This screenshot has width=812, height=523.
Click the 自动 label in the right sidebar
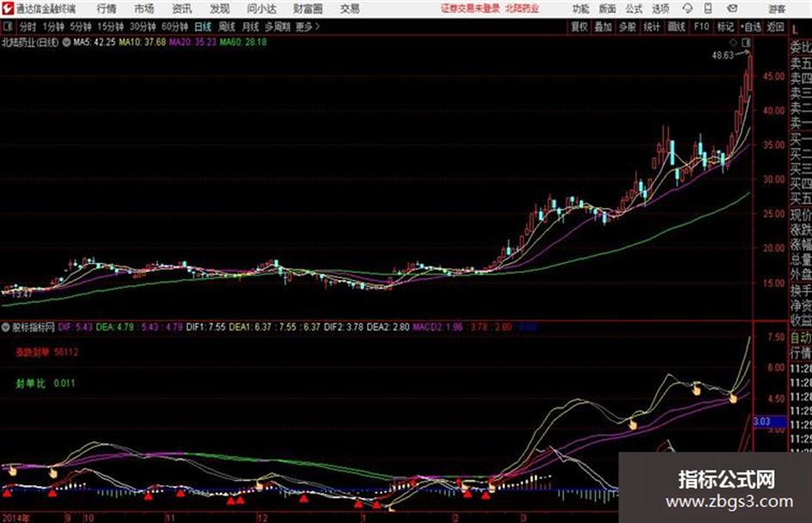coord(801,338)
